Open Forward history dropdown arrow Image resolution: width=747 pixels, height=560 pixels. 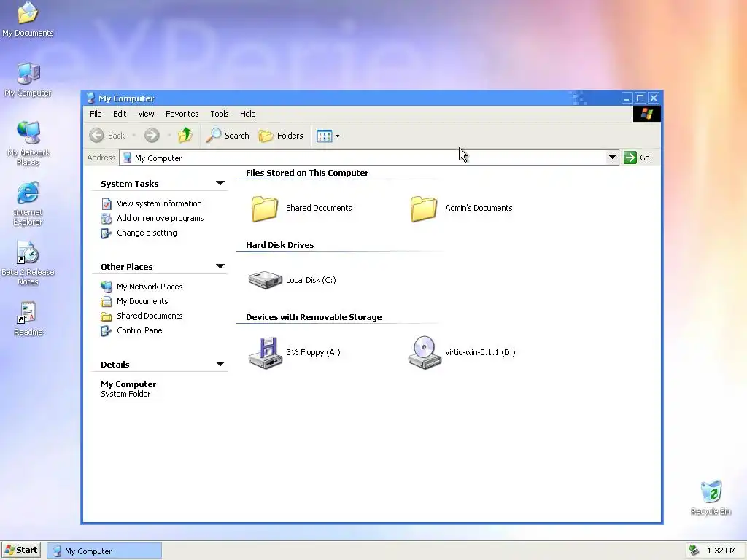(x=169, y=136)
